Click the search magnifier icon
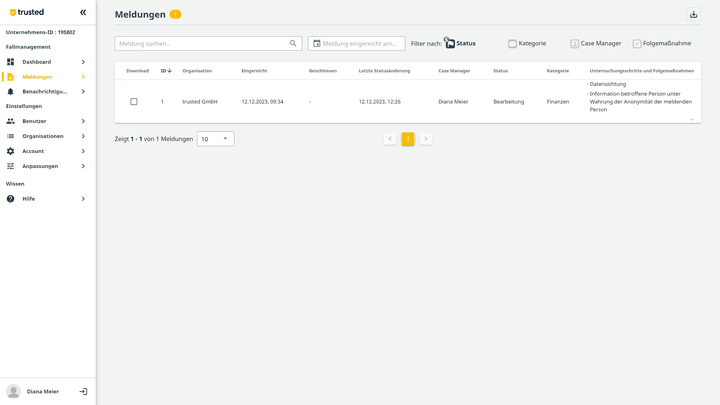 click(293, 44)
